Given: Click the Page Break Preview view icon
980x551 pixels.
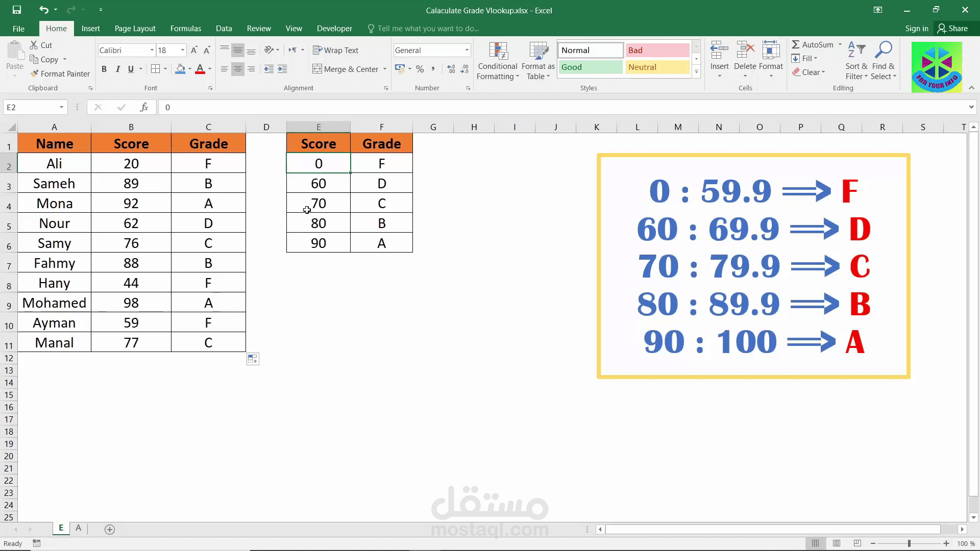Looking at the screenshot, I should (x=857, y=543).
